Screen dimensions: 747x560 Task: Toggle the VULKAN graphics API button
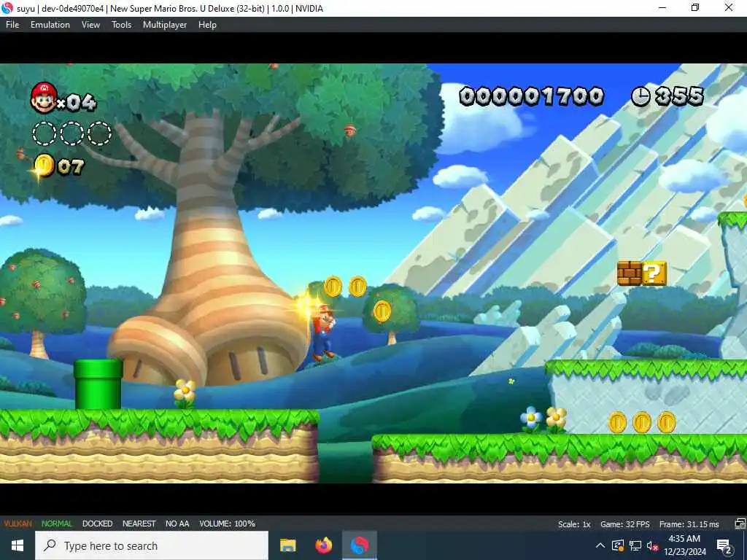18,524
